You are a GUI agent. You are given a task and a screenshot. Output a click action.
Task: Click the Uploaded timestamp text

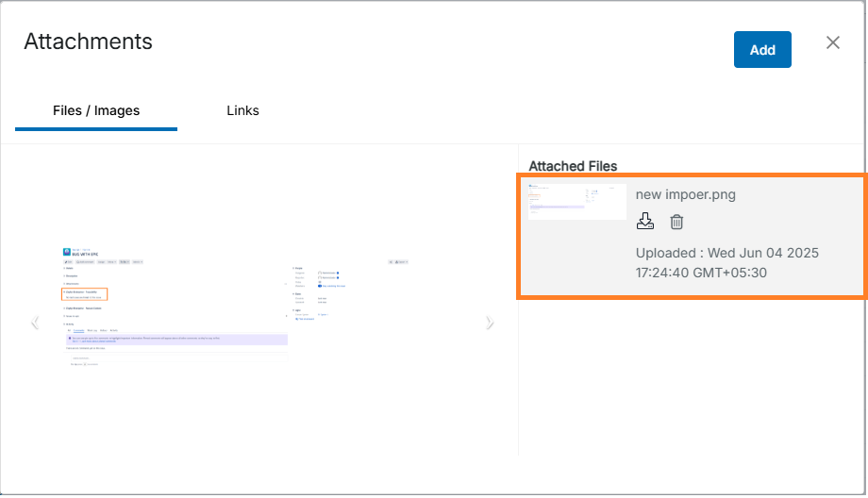coord(726,263)
